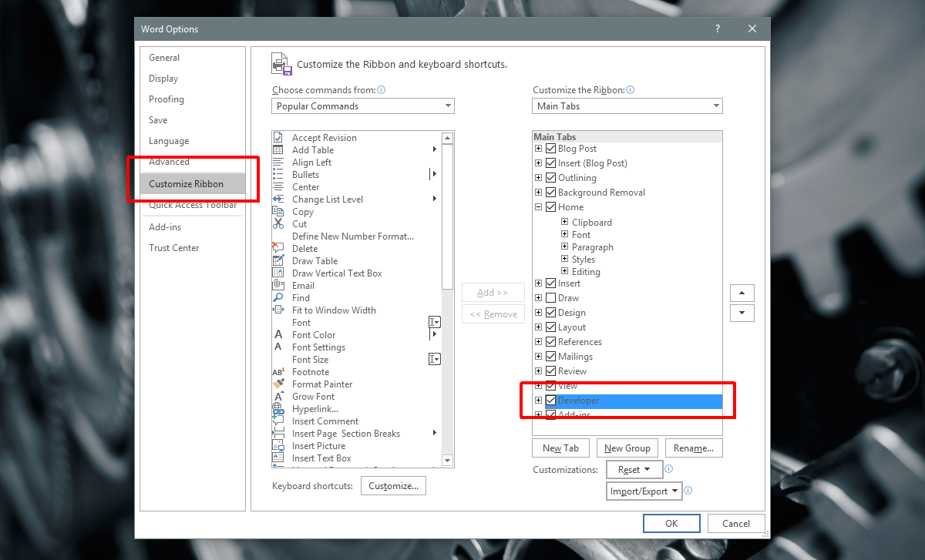The height and width of the screenshot is (560, 925).
Task: Switch to the Add-ins category
Action: point(165,227)
